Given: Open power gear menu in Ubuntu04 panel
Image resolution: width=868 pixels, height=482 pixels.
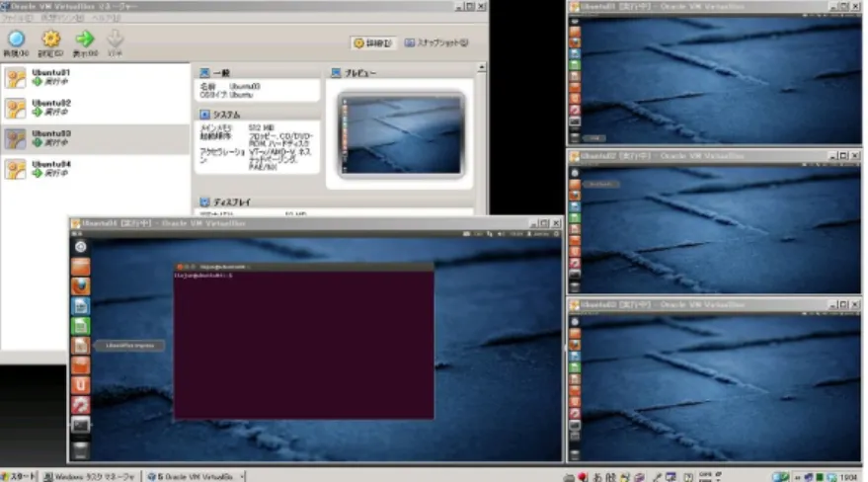Looking at the screenshot, I should click(x=557, y=234).
